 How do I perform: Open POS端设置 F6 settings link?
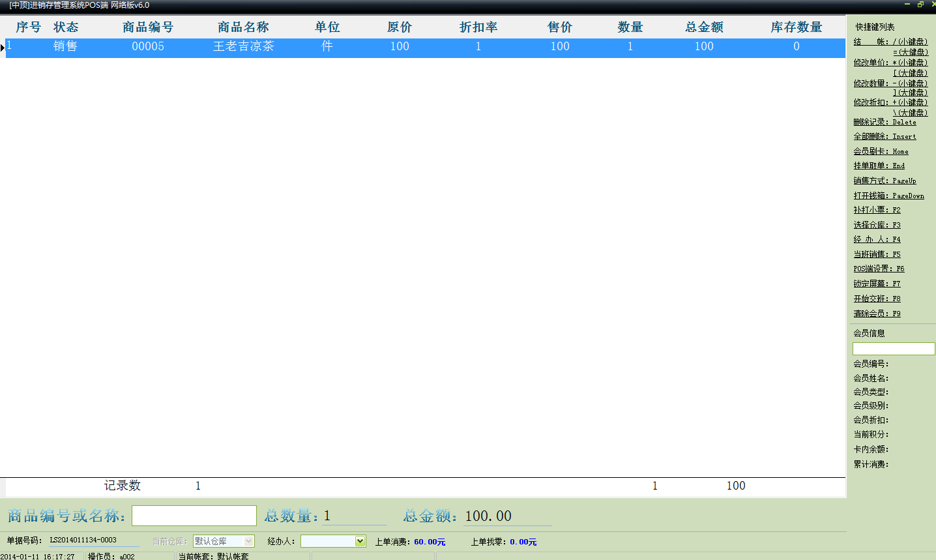[x=879, y=269]
